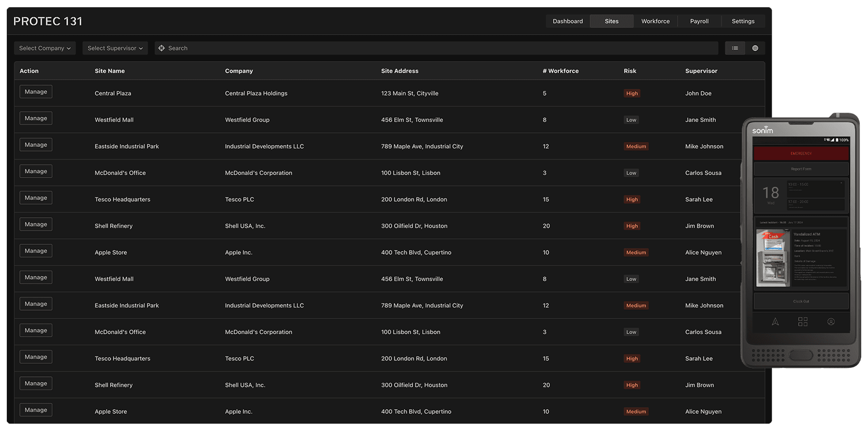
Task: Select the Sites tab
Action: coord(612,21)
